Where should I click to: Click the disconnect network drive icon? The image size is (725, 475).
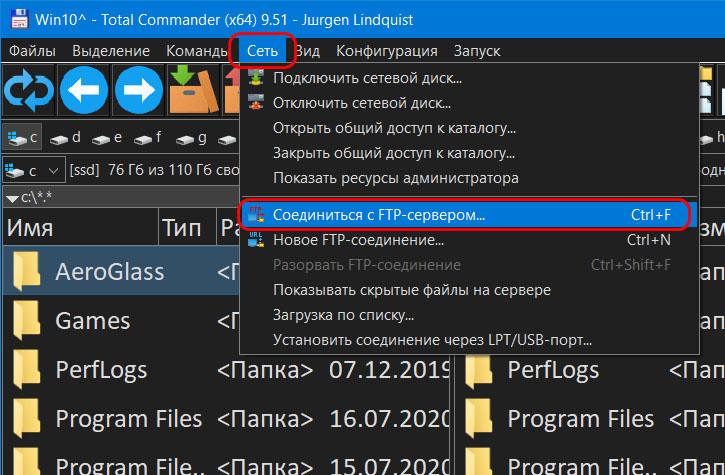pos(256,102)
